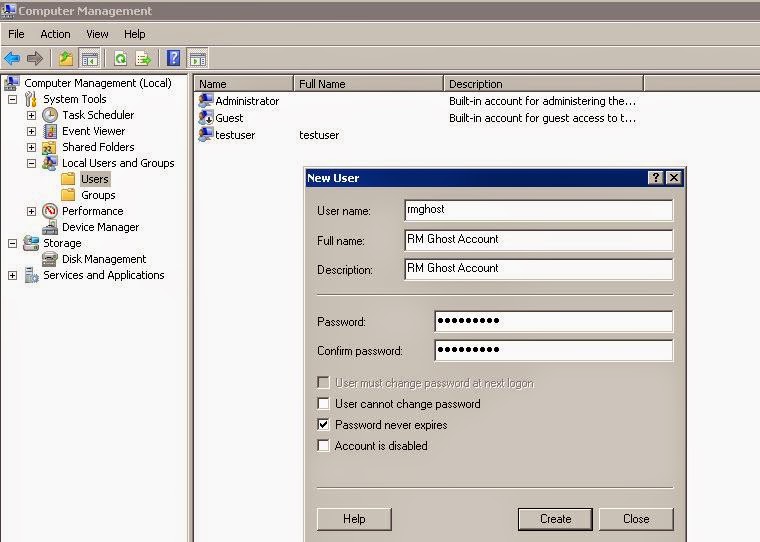Click the Shared Folders icon
Viewport: 760px width, 542px height.
49,147
